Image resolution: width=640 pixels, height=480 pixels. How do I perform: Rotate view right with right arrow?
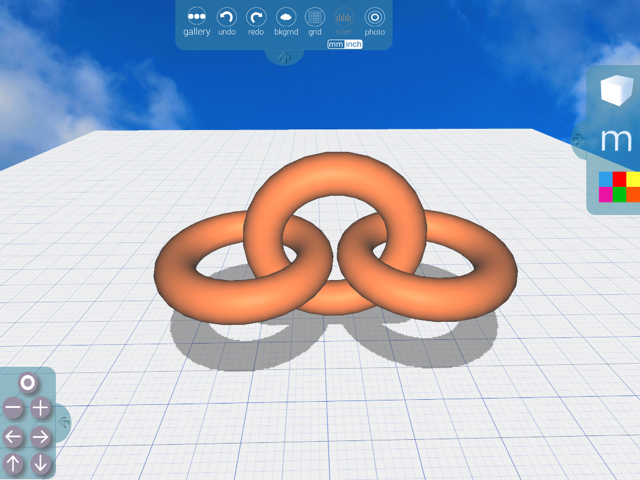click(x=40, y=437)
